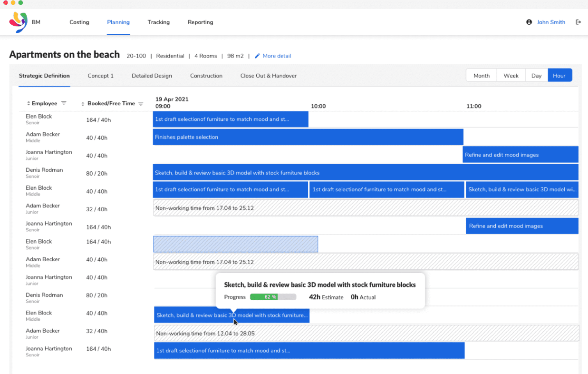Screen dimensions: 588x374
Task: Select the empty hatched blue time slot
Action: click(x=235, y=244)
